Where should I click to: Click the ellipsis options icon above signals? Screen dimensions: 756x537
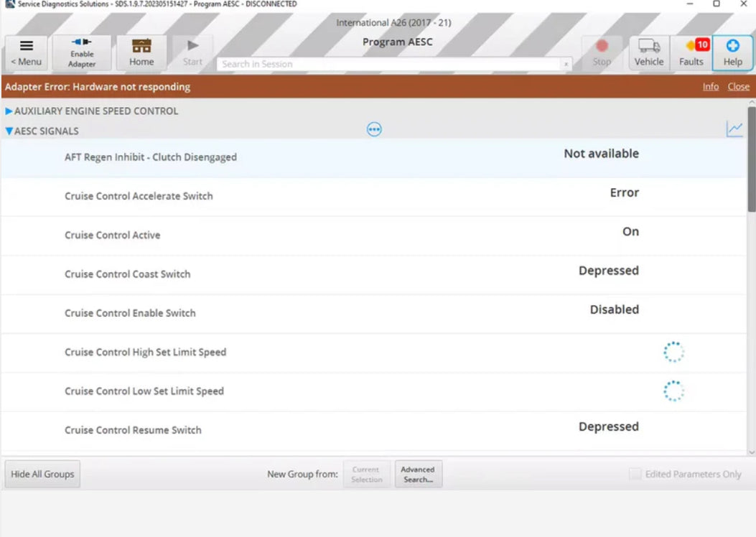click(373, 129)
